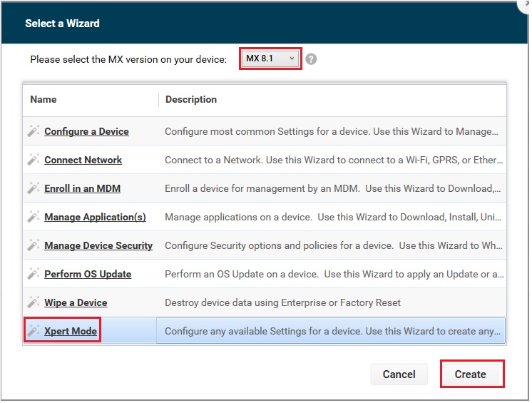Click the wand icon beside Enroll in an MDM
Image resolution: width=532 pixels, height=403 pixels.
(x=34, y=188)
